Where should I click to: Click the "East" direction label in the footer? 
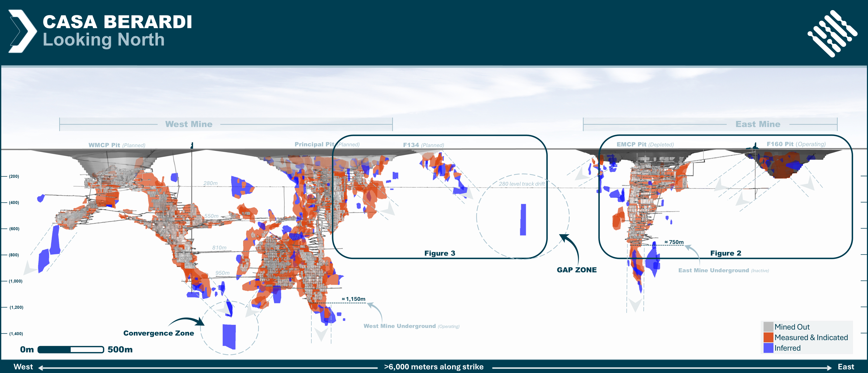click(x=846, y=367)
